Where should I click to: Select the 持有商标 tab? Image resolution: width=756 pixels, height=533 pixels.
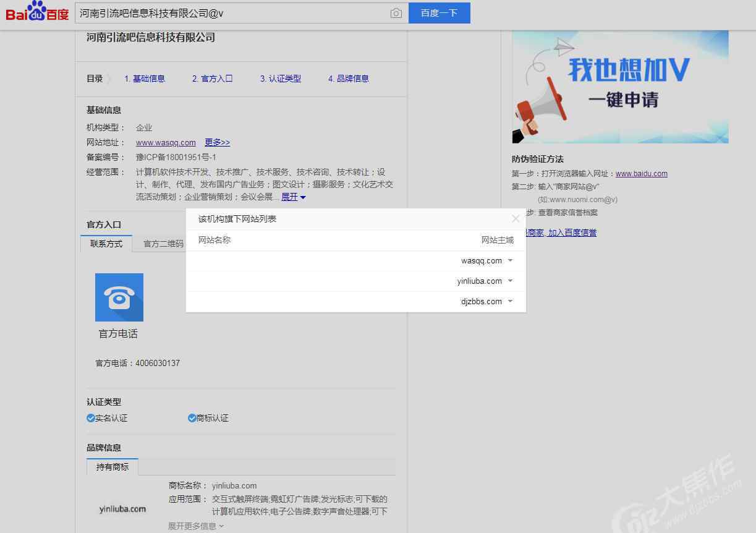113,467
